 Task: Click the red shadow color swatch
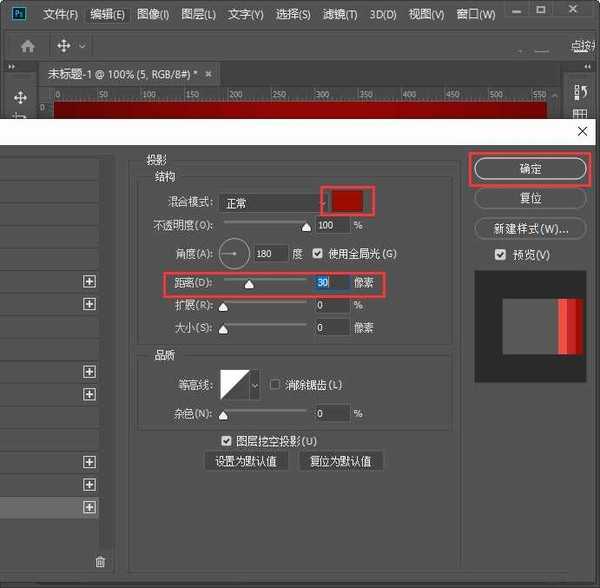pyautogui.click(x=347, y=201)
